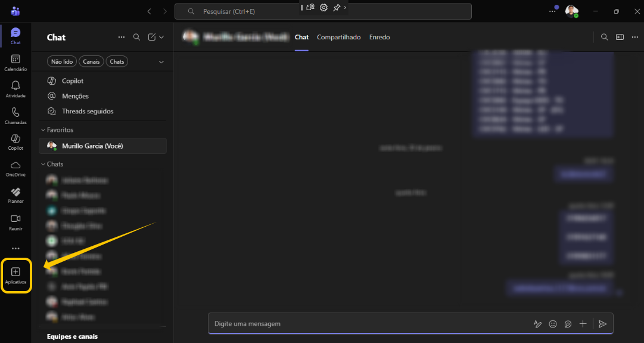Expand the filter row chevron

coord(161,61)
